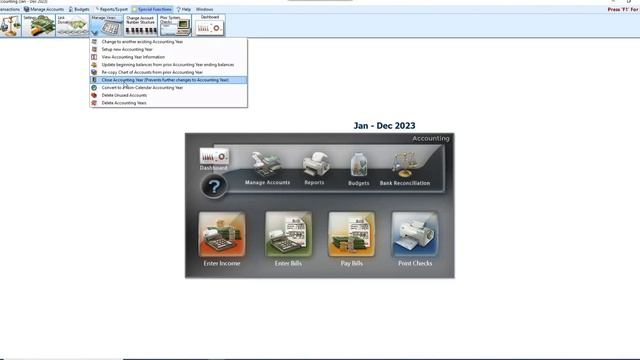Expand the Manage Years dropdown arrow
640x360 pixels.
click(95, 33)
